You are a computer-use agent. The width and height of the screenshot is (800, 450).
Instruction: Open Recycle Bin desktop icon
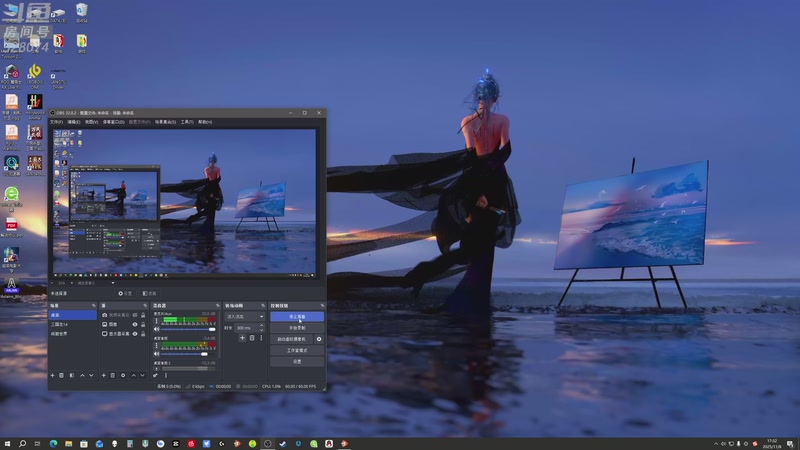pos(82,12)
